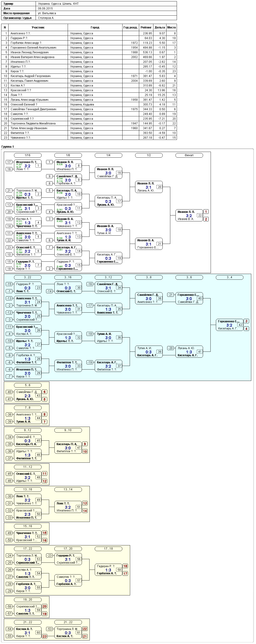Open match Самойлюк vs Лукань for 5th place
The width and height of the screenshot is (256, 644).
pyautogui.click(x=28, y=396)
